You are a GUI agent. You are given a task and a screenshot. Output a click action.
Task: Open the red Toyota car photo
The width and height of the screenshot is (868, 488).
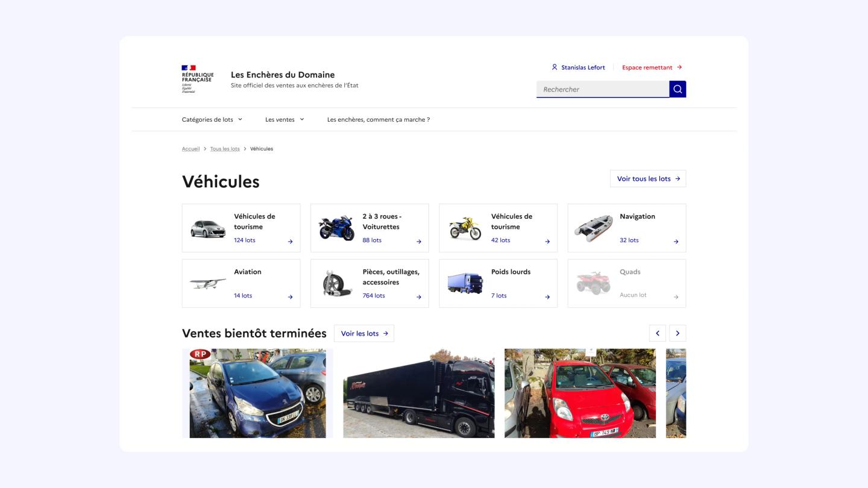tap(580, 393)
